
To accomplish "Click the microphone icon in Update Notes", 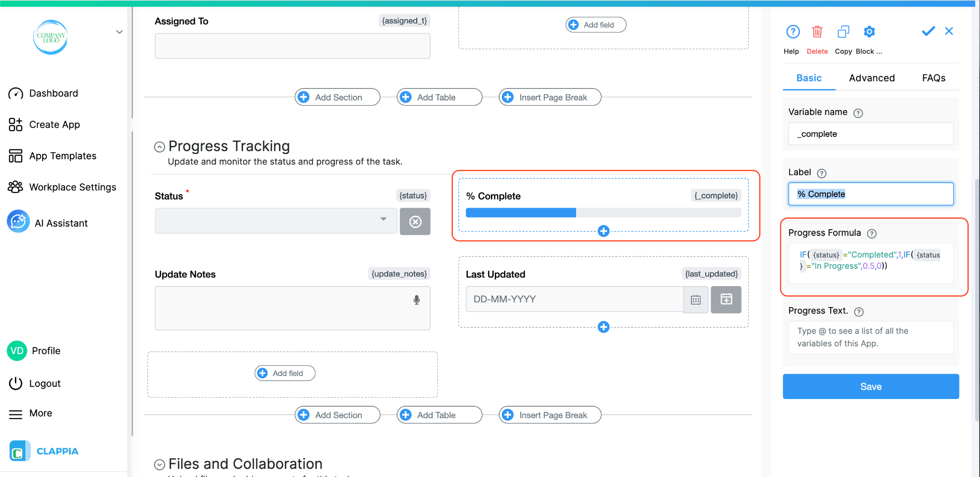I will (x=416, y=300).
